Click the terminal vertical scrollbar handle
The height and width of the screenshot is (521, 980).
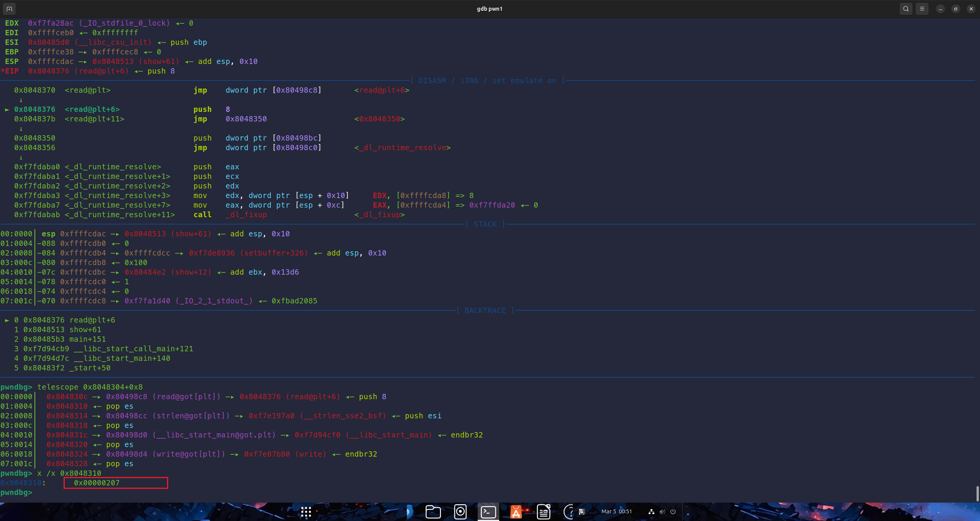[977, 493]
